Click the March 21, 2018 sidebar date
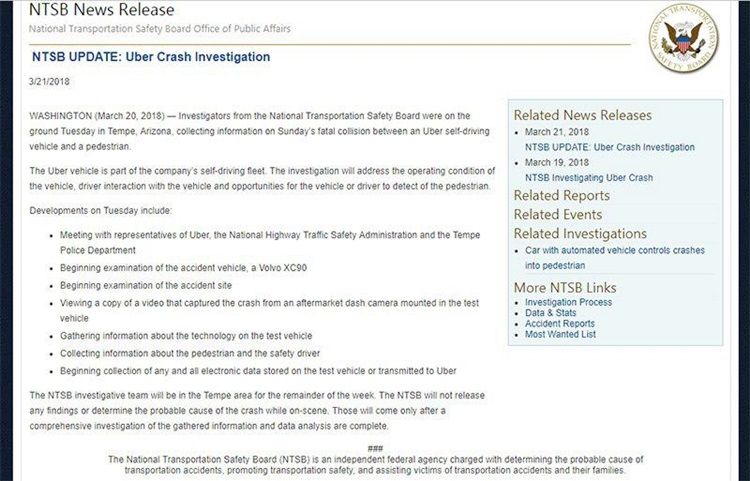Screen dimensions: 750x481 [557, 132]
